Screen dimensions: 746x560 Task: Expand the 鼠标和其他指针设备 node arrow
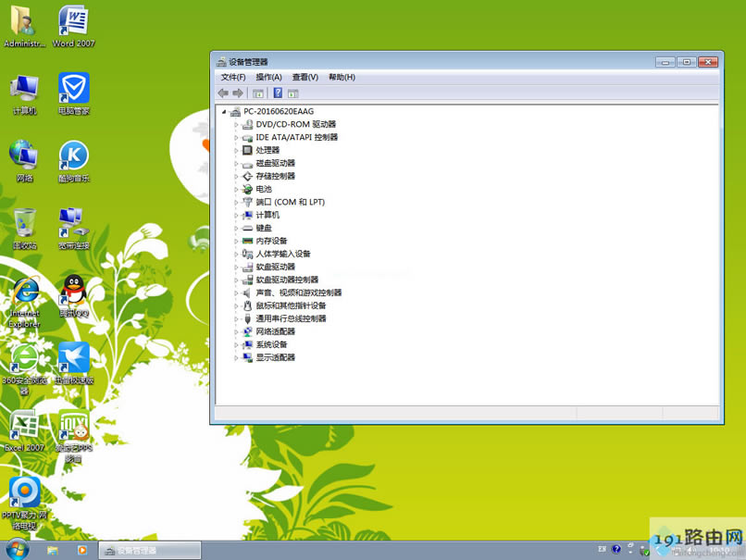[x=236, y=306]
